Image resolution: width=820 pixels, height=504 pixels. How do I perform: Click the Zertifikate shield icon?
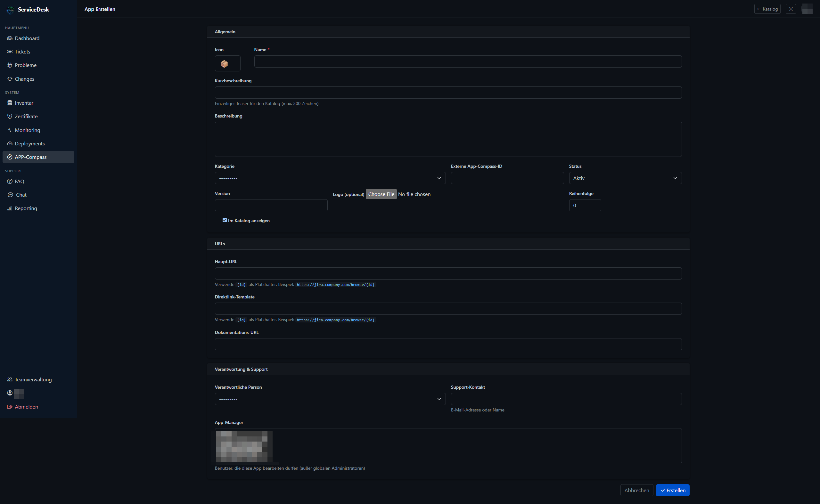click(10, 116)
